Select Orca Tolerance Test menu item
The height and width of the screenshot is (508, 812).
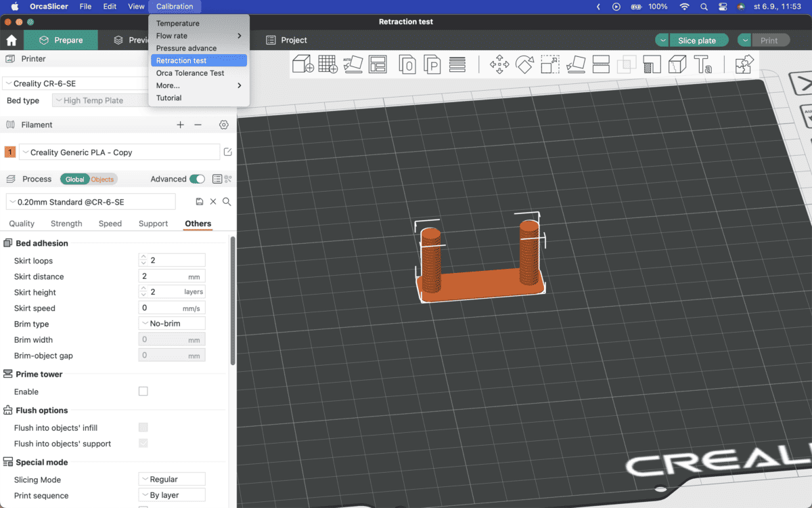(x=199, y=73)
